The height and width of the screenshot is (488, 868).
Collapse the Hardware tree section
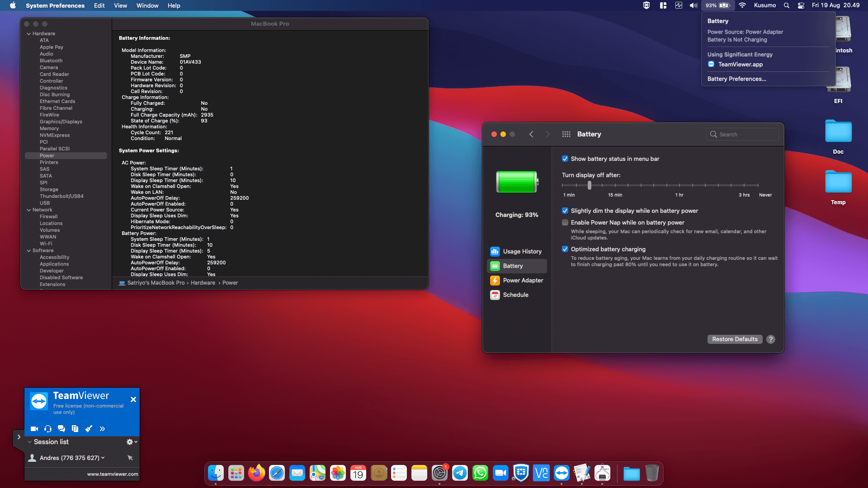[x=29, y=34]
